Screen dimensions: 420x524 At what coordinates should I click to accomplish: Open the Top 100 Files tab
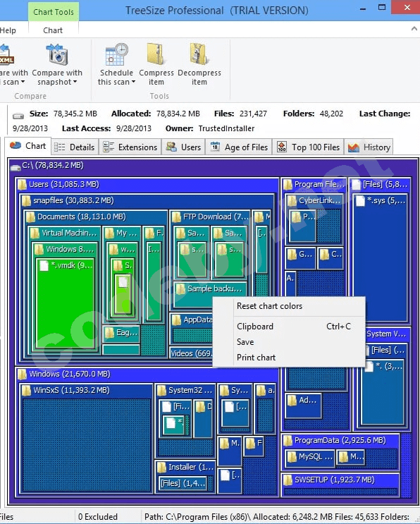point(308,147)
